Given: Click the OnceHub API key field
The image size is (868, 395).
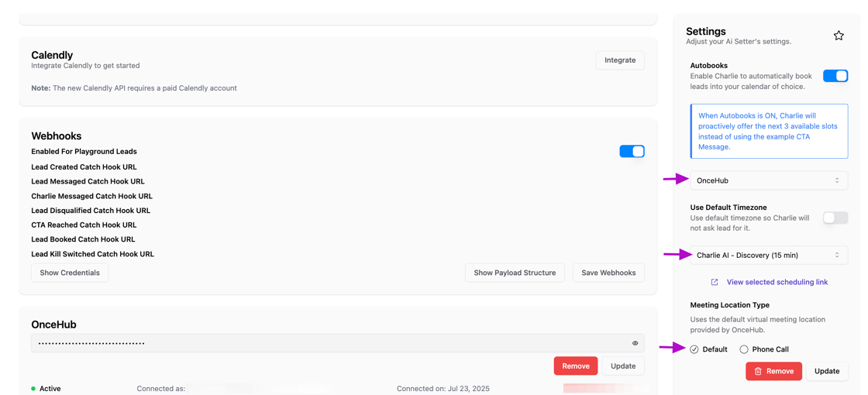Looking at the screenshot, I should tap(338, 343).
